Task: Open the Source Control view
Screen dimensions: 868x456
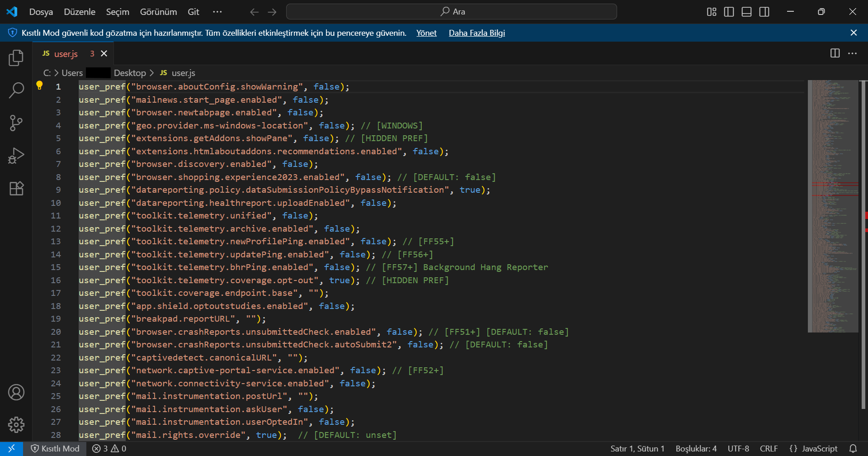Action: [x=16, y=123]
